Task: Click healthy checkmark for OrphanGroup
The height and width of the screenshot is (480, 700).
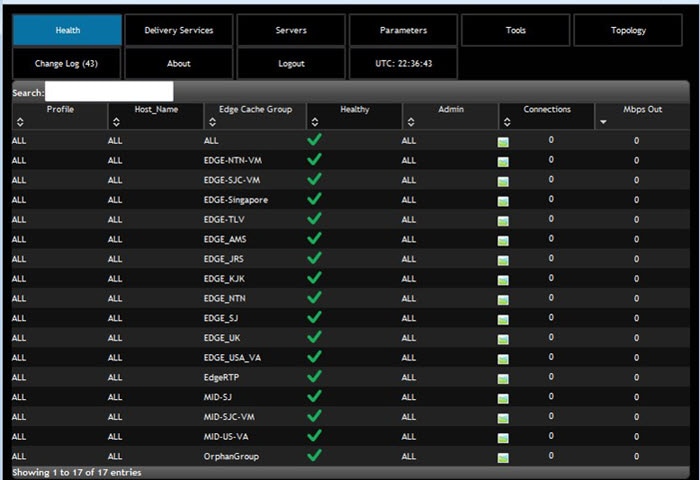Action: coord(314,455)
